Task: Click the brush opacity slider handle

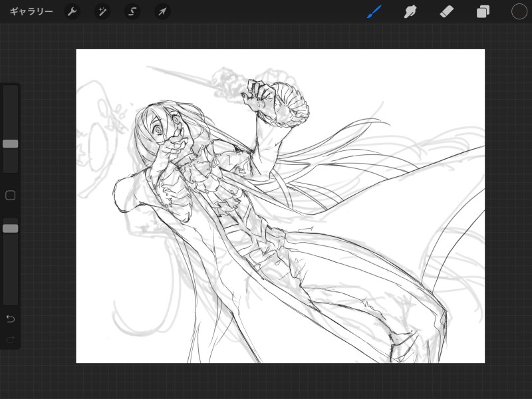Action: [11, 228]
